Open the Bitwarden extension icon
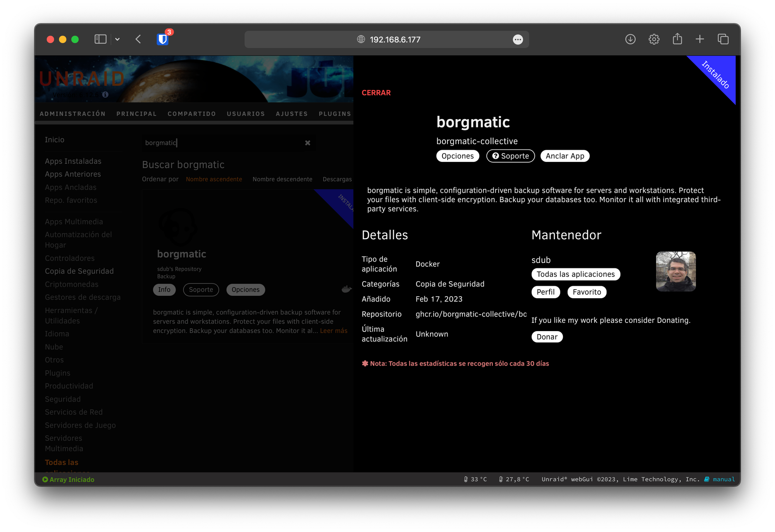 163,39
